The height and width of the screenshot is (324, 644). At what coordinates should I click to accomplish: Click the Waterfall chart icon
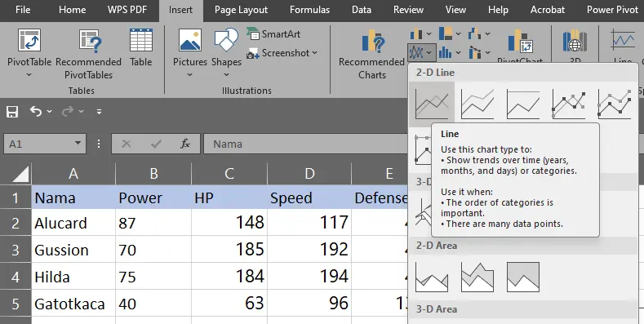[474, 33]
